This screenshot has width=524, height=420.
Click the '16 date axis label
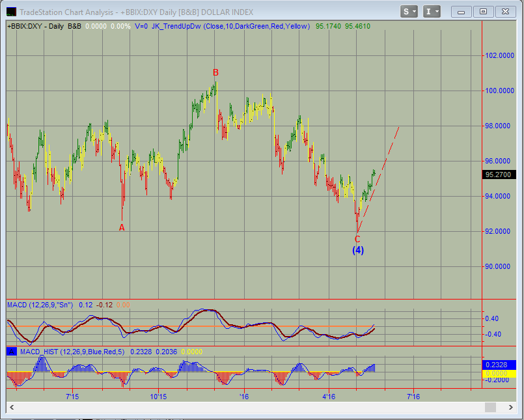[244, 397]
